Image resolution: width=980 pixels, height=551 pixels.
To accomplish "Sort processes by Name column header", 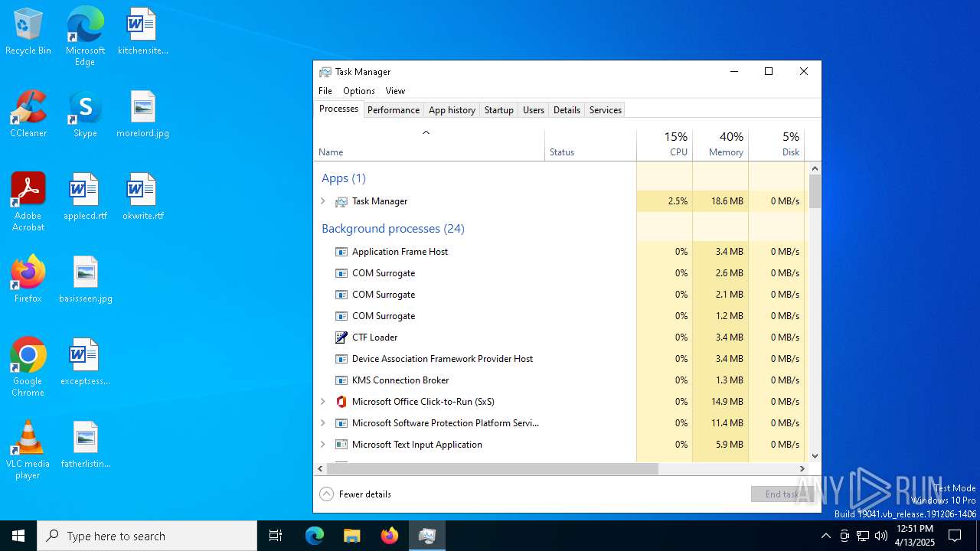I will [x=429, y=145].
